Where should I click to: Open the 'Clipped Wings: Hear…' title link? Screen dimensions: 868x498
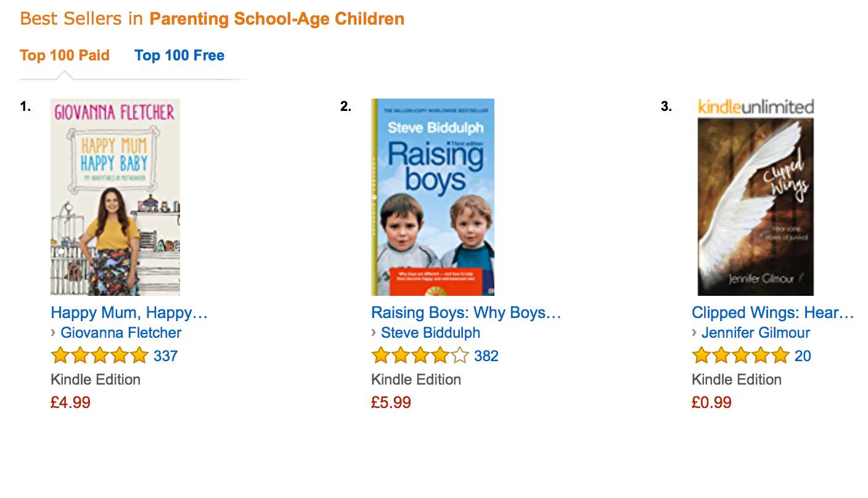pos(773,313)
